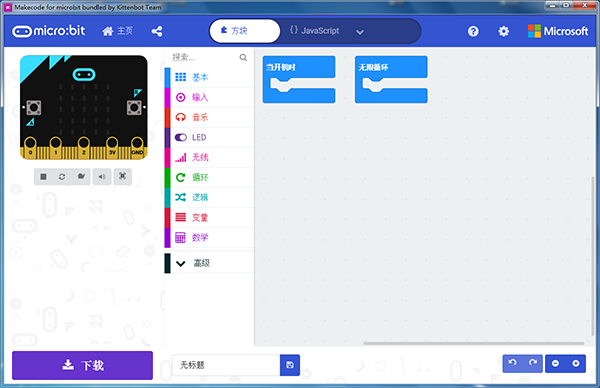Switch to the 方块 blocks tab
This screenshot has height=388, width=600.
[245, 31]
